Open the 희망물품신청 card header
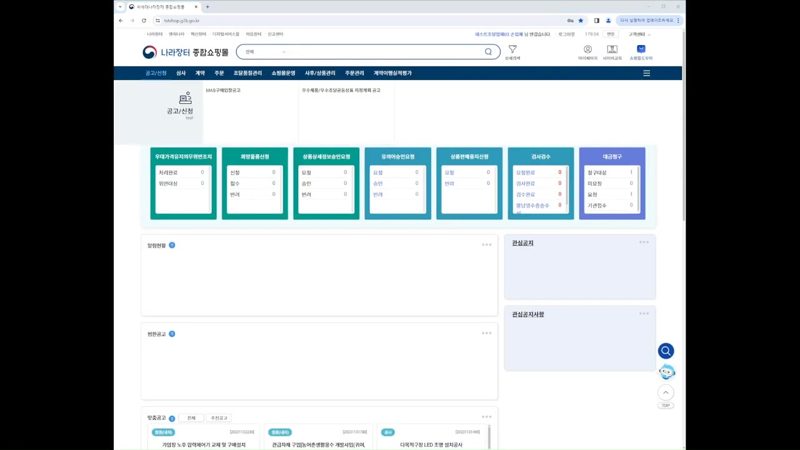This screenshot has width=800, height=450. [255, 157]
